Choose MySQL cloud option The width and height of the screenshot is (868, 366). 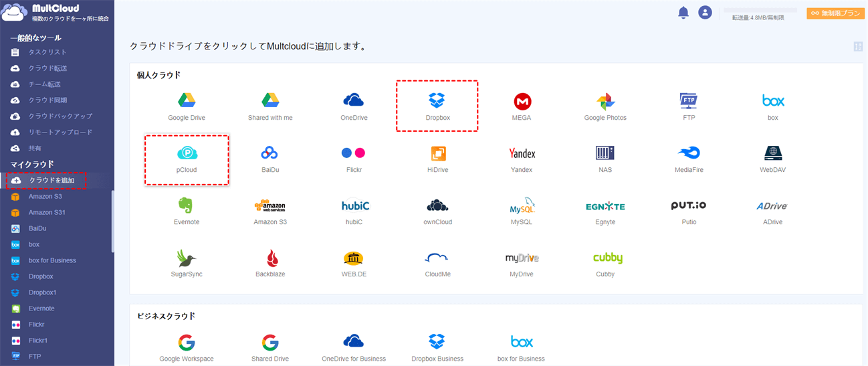click(x=522, y=211)
